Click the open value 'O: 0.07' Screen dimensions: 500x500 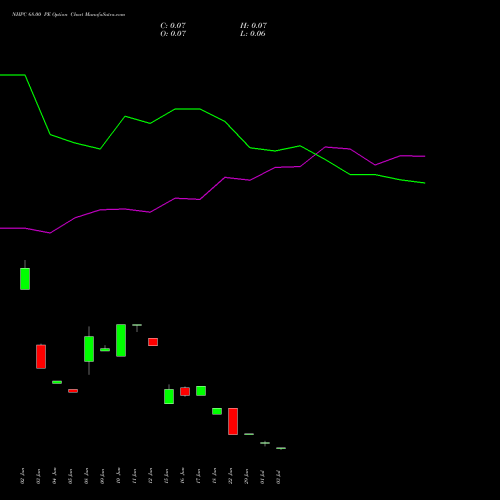pyautogui.click(x=173, y=34)
